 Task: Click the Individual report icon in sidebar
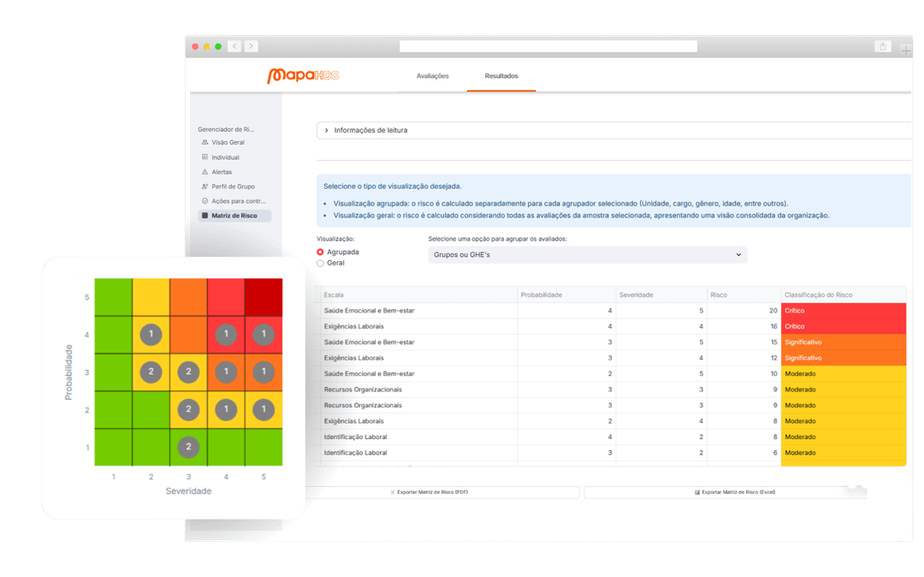point(204,158)
